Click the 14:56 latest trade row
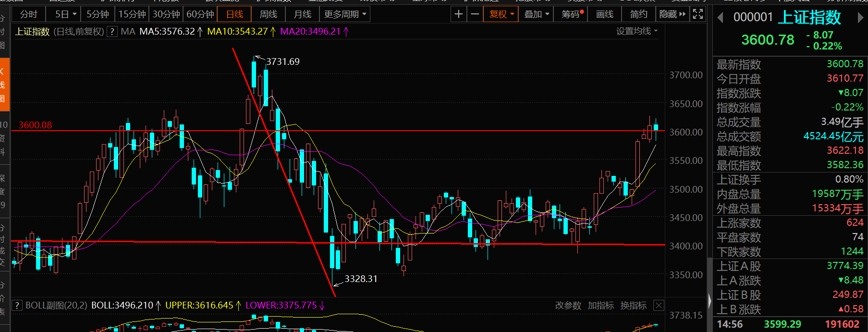The height and width of the screenshot is (332, 868). point(790,324)
